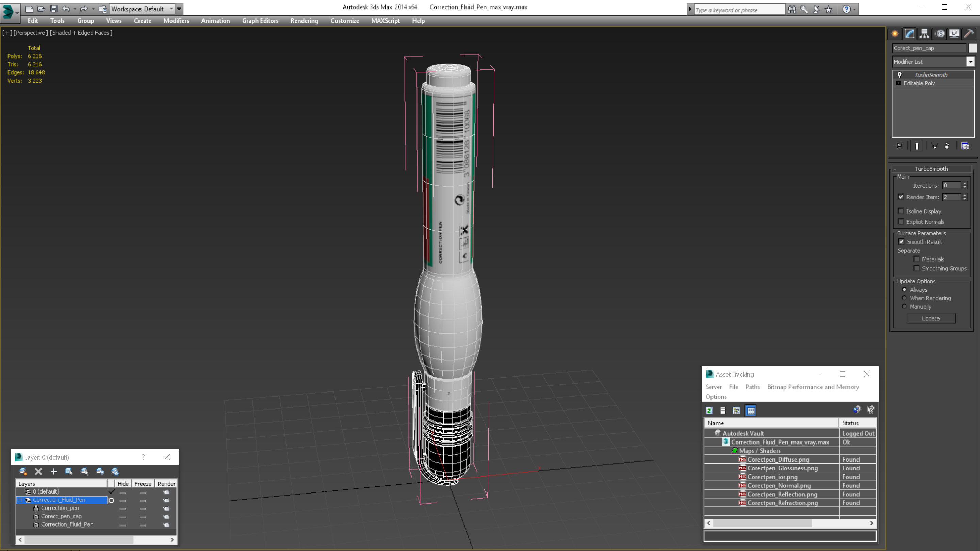Open the Workspace Default dropdown

pos(141,9)
